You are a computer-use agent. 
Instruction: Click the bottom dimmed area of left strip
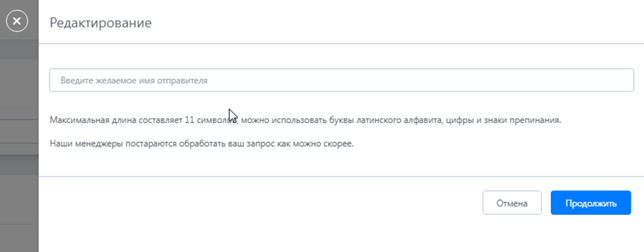pyautogui.click(x=19, y=238)
